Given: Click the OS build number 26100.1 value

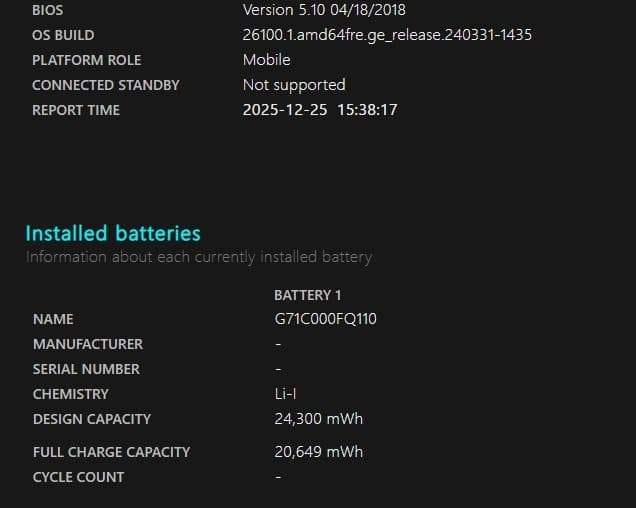Looking at the screenshot, I should click(x=387, y=35).
